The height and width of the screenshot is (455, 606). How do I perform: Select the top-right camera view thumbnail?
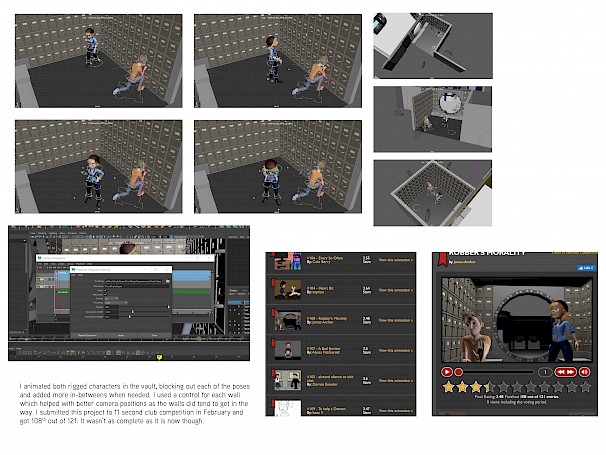[432, 45]
